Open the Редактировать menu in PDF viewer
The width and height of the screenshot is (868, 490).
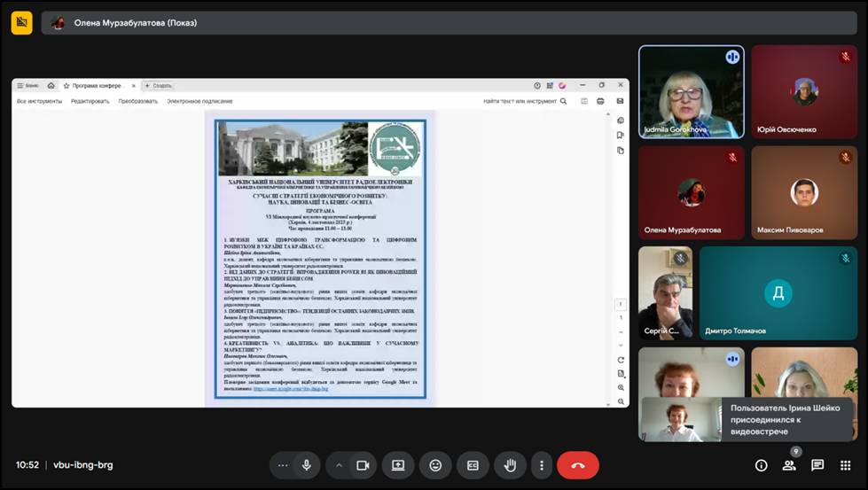coord(90,101)
